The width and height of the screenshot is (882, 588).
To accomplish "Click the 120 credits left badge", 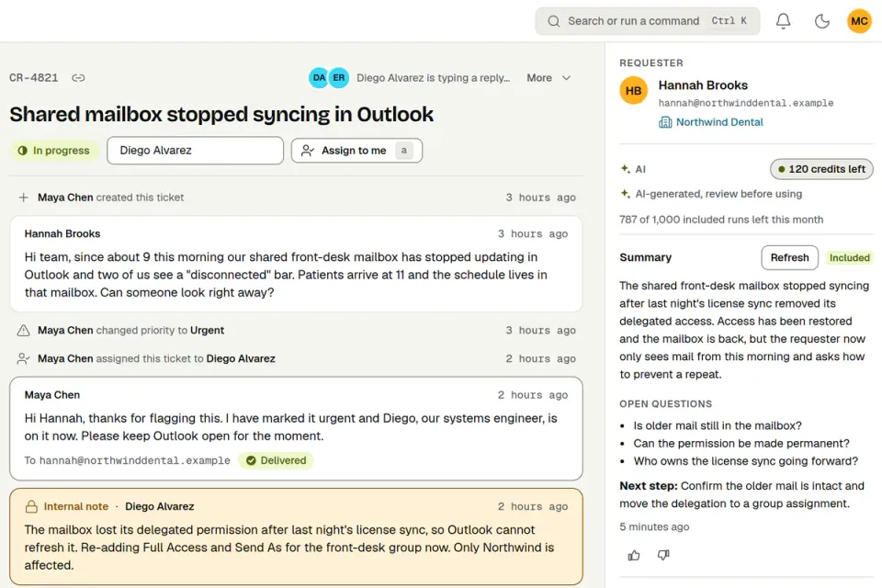I will coord(821,169).
